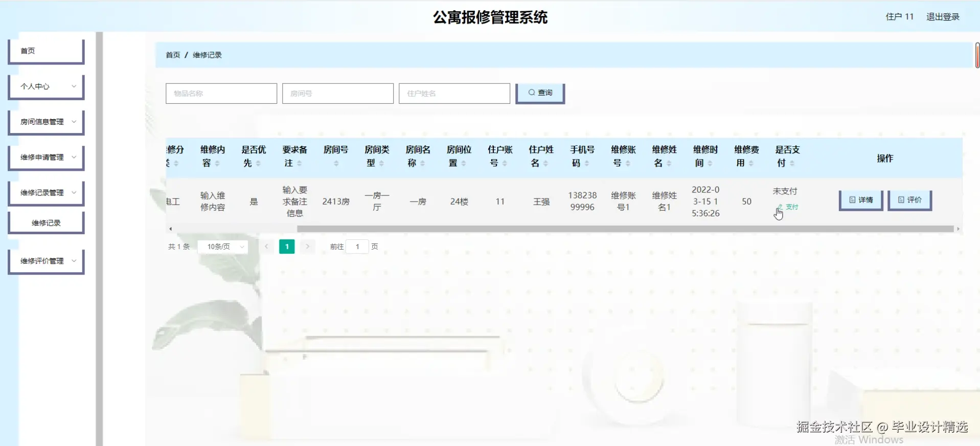Expand the 个人中心 sidebar menu
The image size is (980, 446).
click(x=46, y=86)
